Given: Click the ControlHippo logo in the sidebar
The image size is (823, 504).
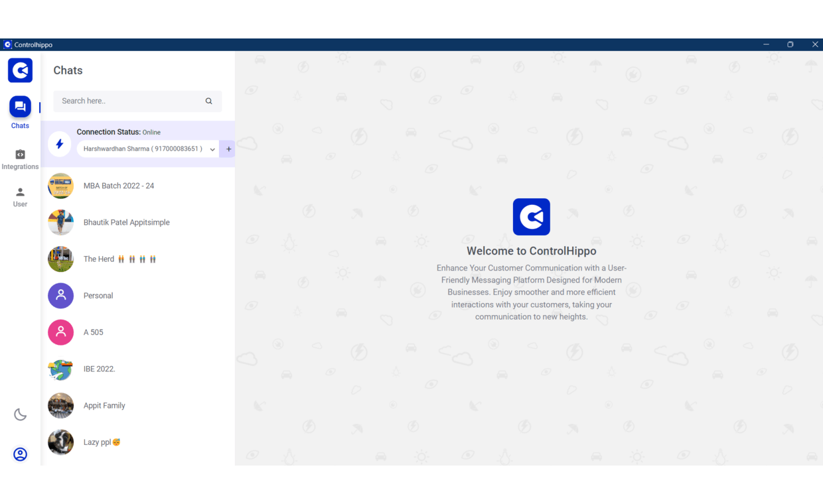Looking at the screenshot, I should (x=20, y=70).
